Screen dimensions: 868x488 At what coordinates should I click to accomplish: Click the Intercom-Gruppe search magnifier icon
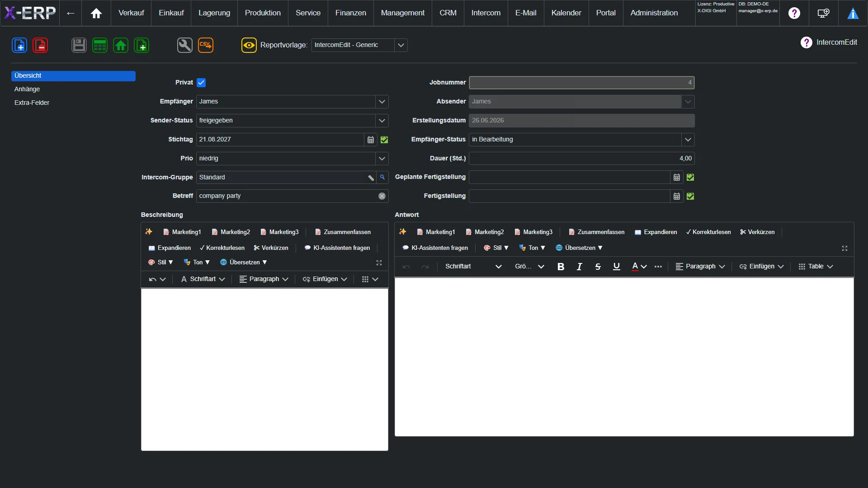[x=382, y=177]
